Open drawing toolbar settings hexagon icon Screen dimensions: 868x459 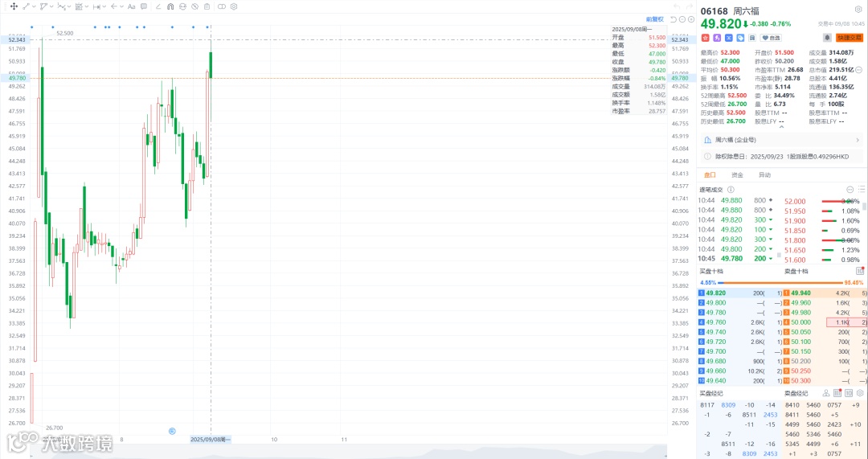coord(234,6)
